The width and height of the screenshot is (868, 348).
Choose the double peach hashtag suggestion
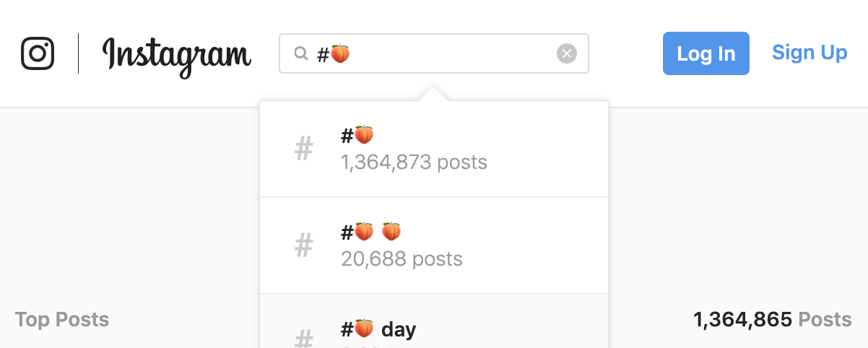click(x=434, y=245)
